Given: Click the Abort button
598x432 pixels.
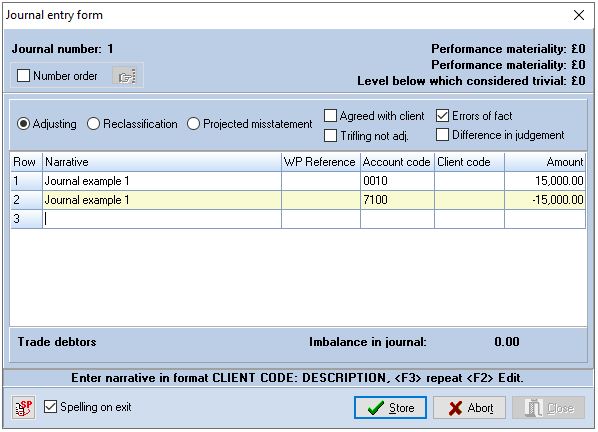Looking at the screenshot, I should point(469,408).
